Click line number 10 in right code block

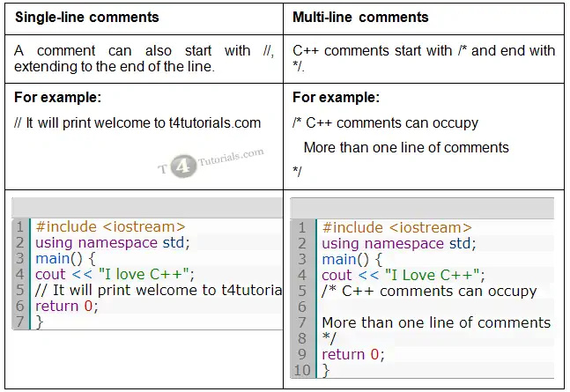tap(302, 370)
